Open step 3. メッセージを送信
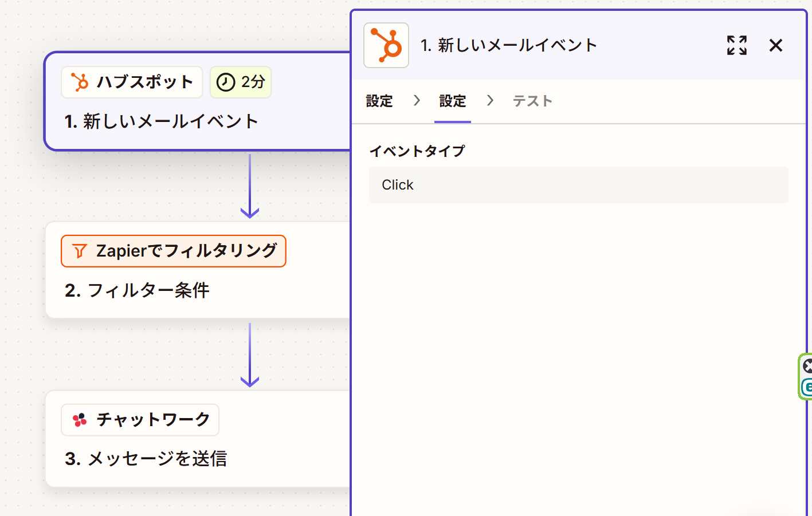 [x=146, y=459]
